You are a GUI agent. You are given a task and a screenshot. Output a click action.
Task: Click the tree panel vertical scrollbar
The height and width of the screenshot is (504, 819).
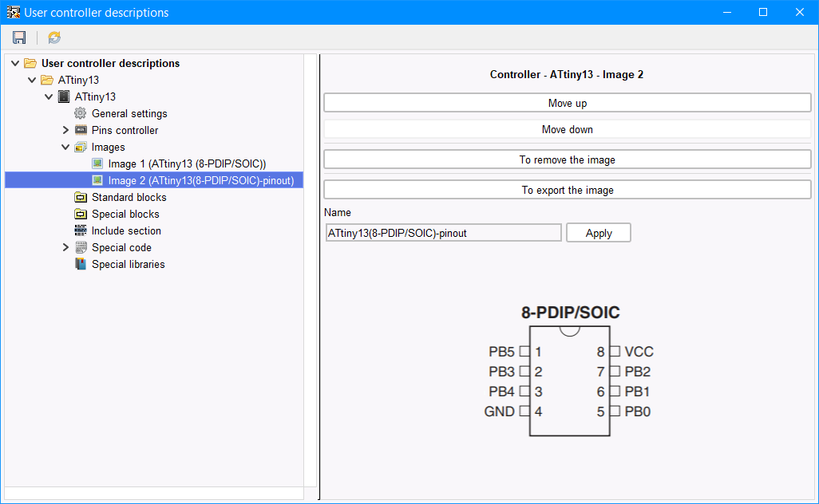(x=311, y=270)
